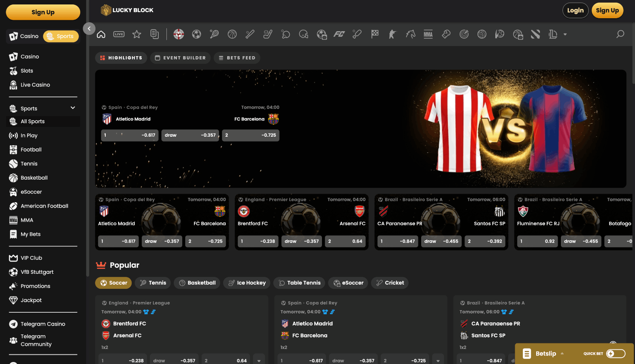Toggle the Quick Bet switch
The height and width of the screenshot is (364, 635).
point(616,353)
